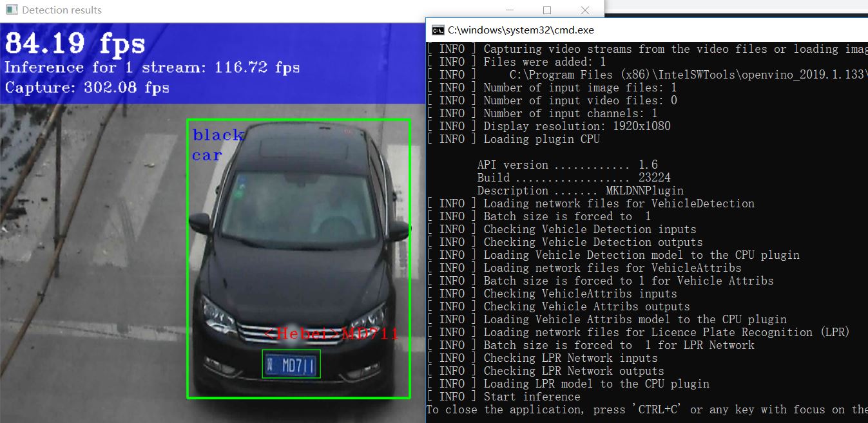Click 'Display resolution: 1920x1080' line
Image resolution: width=868 pixels, height=423 pixels.
[548, 126]
